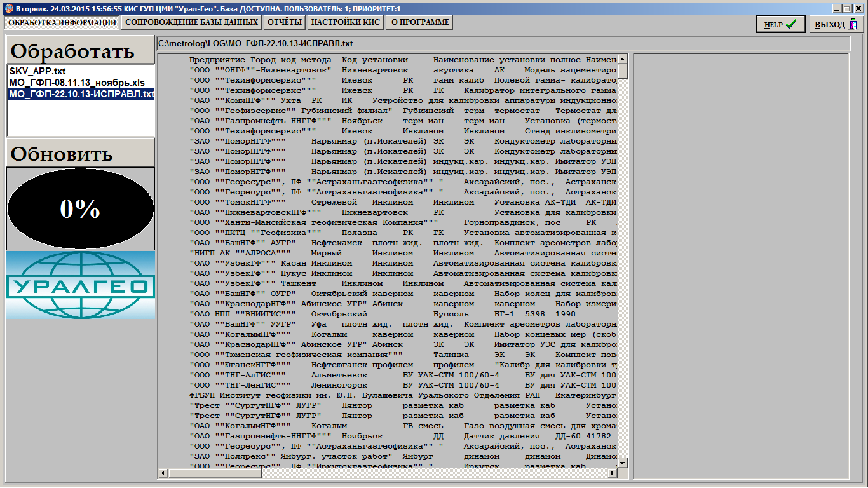Image resolution: width=868 pixels, height=488 pixels.
Task: Click the БашНГФ ОУГР Октябрьский row
Action: [x=403, y=294]
